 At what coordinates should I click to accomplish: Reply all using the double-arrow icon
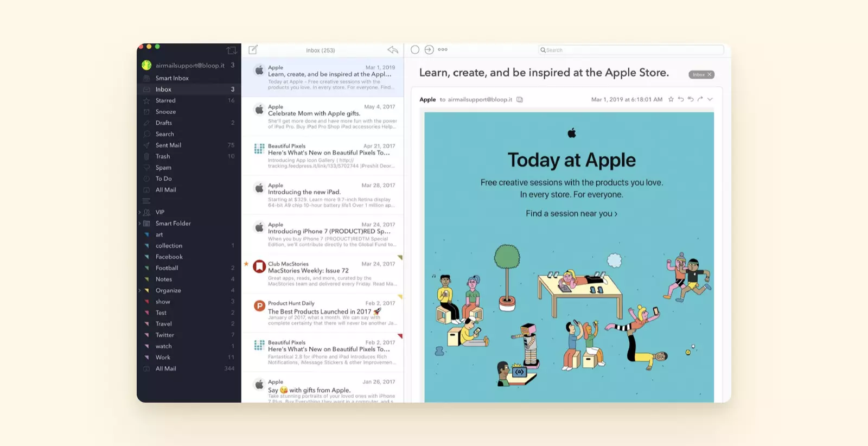[691, 99]
